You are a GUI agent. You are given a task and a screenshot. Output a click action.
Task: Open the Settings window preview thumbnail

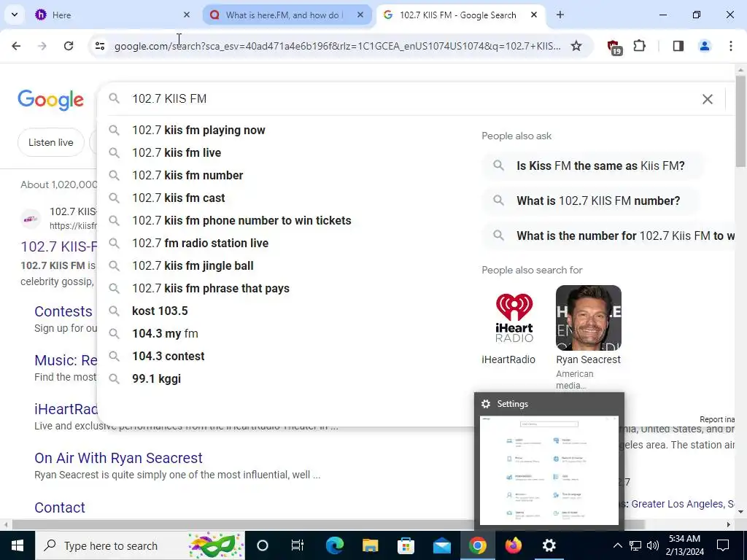[x=549, y=470]
